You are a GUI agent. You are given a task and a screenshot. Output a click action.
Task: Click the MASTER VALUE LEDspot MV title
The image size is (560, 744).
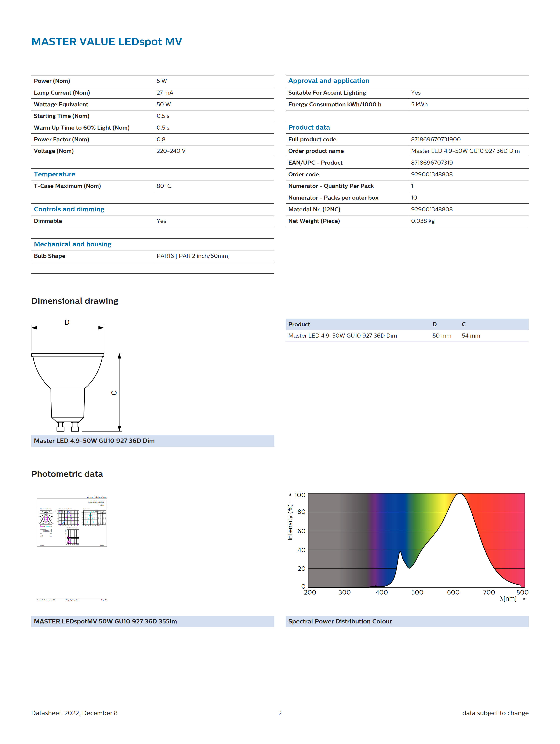click(x=107, y=42)
